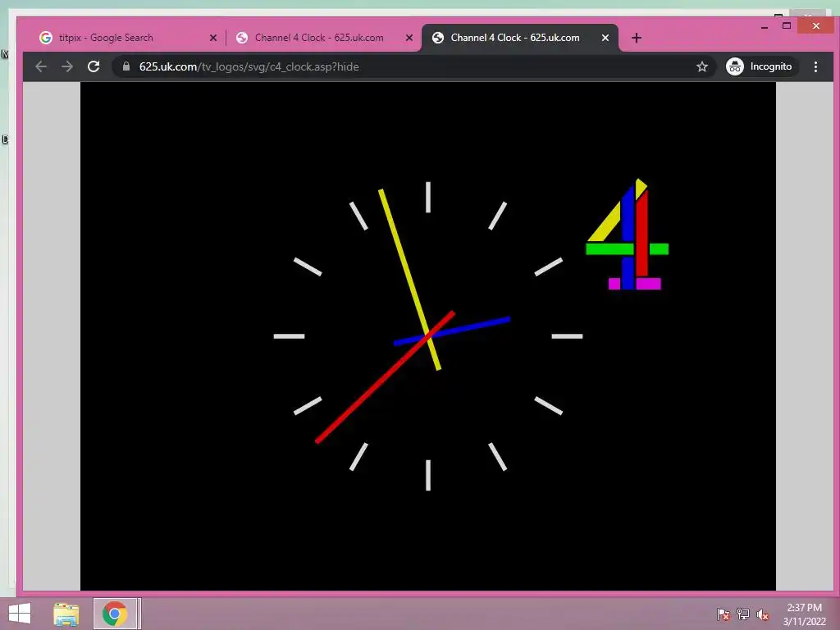Viewport: 840px width, 630px height.
Task: Click the red second hand of the clock
Action: [385, 377]
